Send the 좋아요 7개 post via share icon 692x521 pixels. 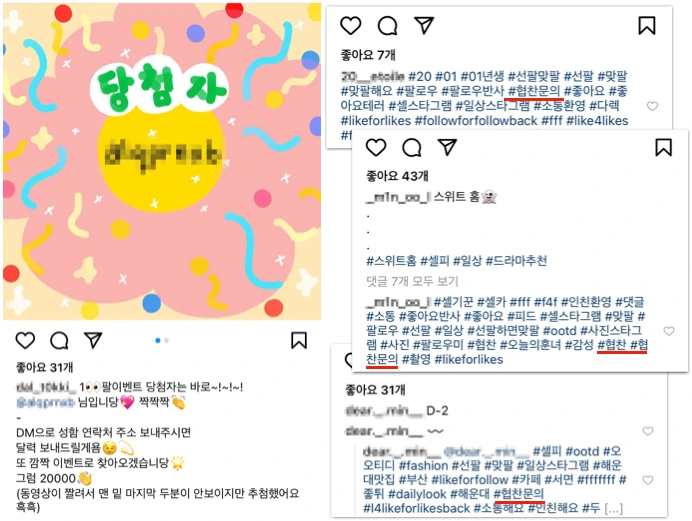point(424,26)
